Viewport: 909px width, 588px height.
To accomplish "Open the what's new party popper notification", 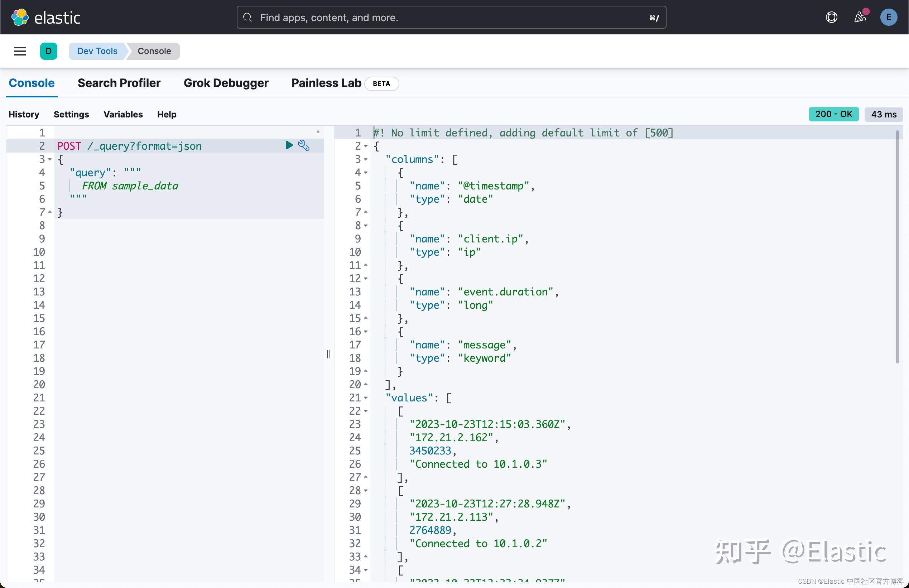I will pyautogui.click(x=860, y=17).
